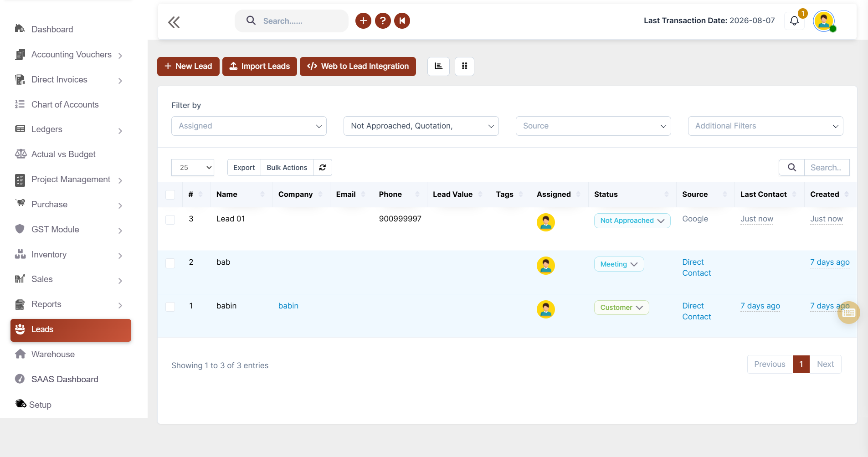Click assigned avatar in Lead 01 row
The width and height of the screenshot is (868, 457).
(x=545, y=222)
